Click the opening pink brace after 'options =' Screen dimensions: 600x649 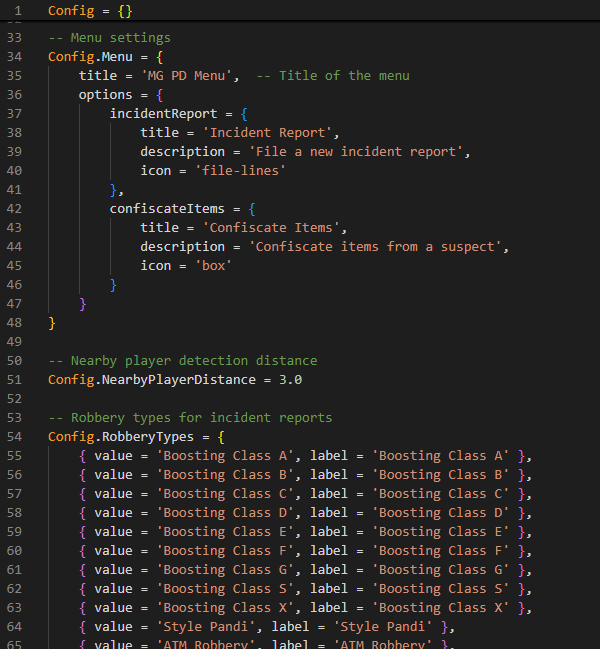(160, 95)
